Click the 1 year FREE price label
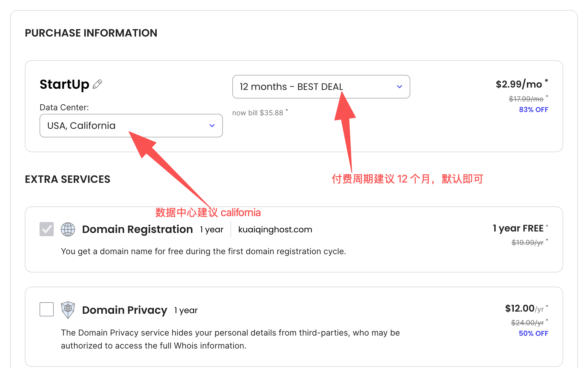Image resolution: width=588 pixels, height=368 pixels. (518, 229)
